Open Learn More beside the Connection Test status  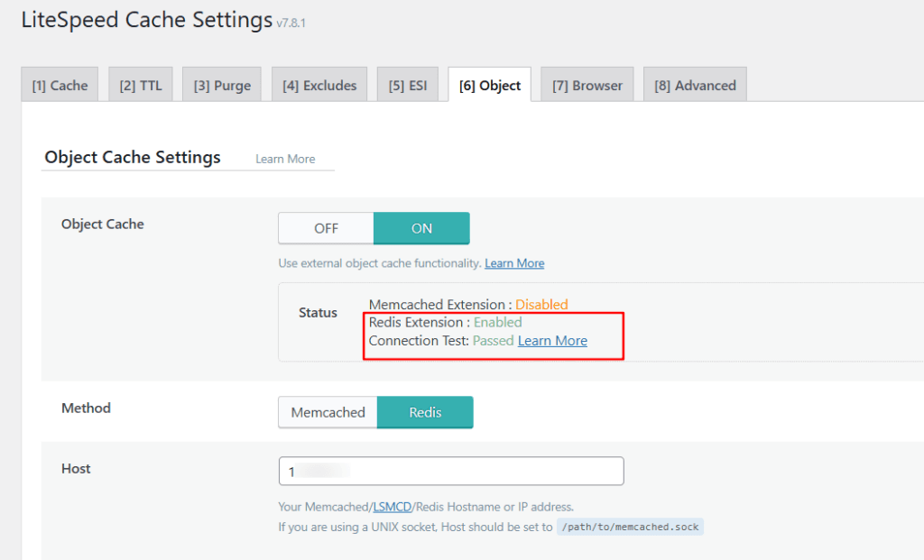pyautogui.click(x=552, y=341)
